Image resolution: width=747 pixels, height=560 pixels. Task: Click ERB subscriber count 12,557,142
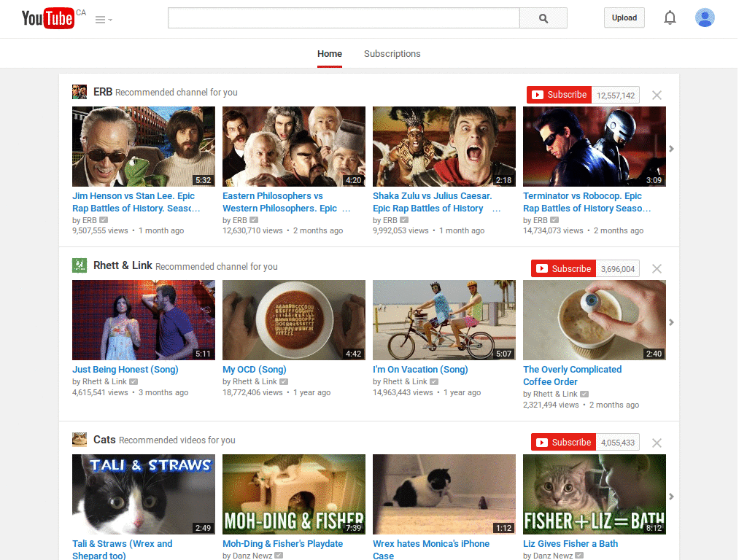[616, 96]
